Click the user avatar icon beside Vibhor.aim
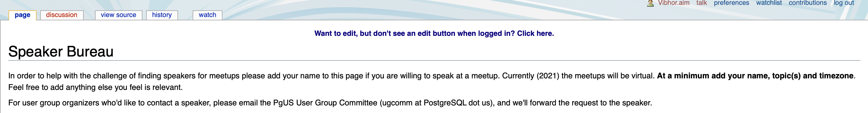The width and height of the screenshot is (868, 113). 650,3
